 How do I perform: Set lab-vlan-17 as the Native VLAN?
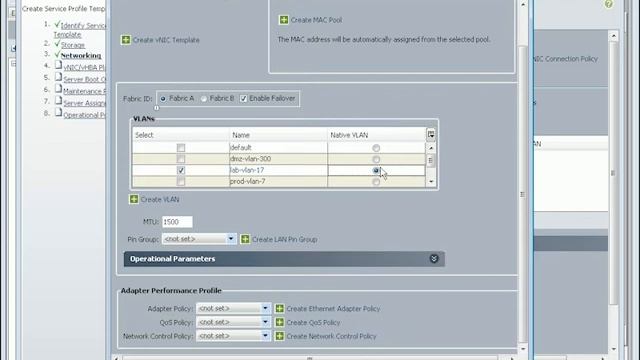(x=376, y=171)
